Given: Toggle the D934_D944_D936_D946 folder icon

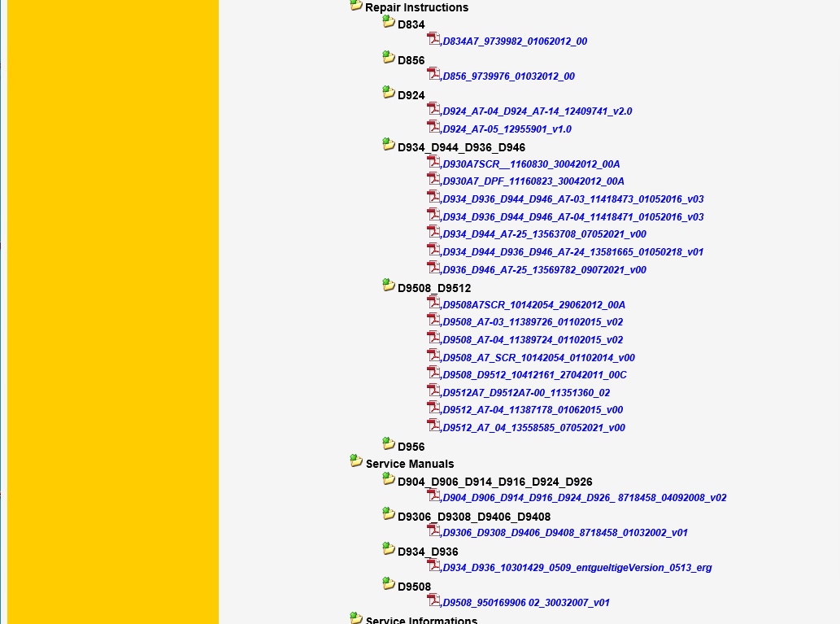Looking at the screenshot, I should (389, 145).
